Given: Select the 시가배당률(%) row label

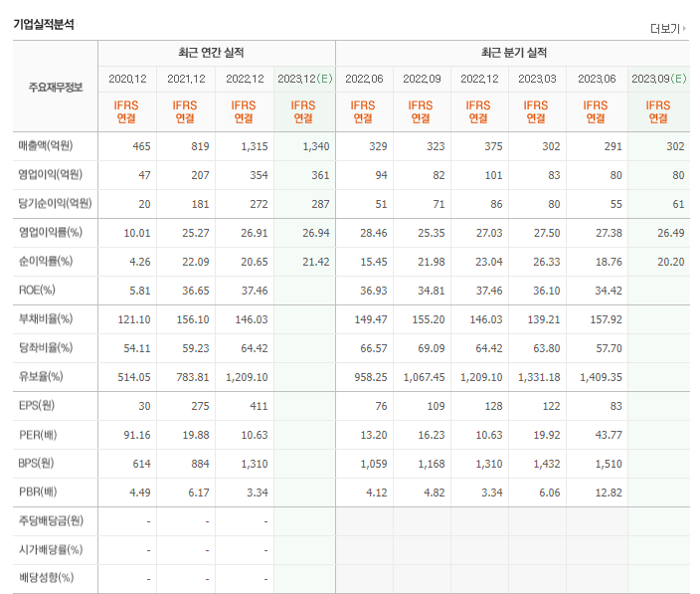Looking at the screenshot, I should [x=50, y=549].
